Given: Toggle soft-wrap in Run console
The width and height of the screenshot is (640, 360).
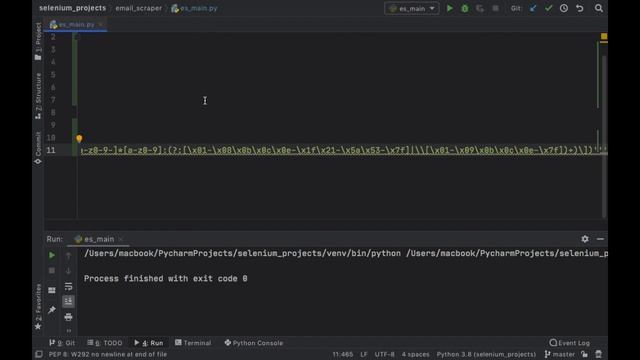Looking at the screenshot, I should [x=68, y=286].
